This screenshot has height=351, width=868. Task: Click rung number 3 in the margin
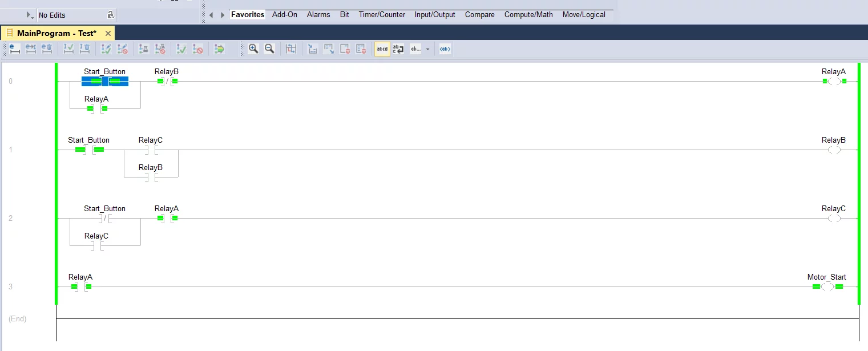(10, 287)
